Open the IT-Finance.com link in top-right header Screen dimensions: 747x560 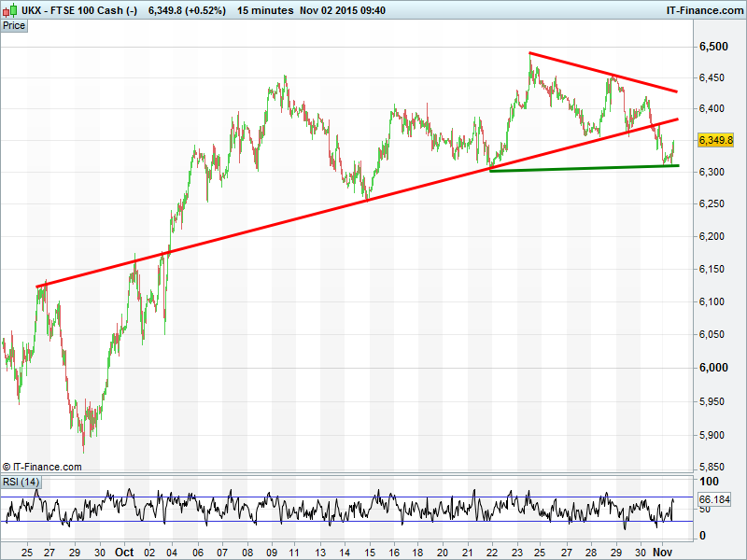(x=704, y=9)
